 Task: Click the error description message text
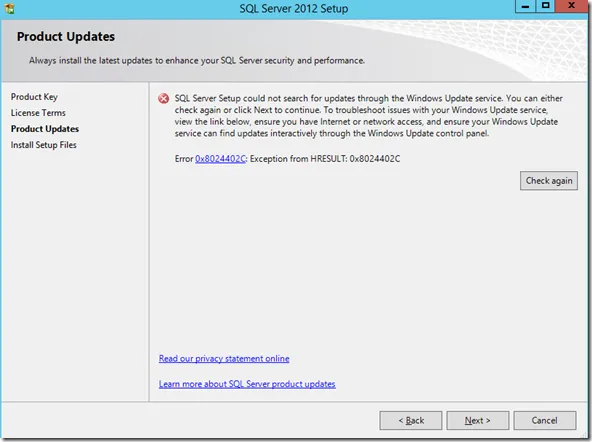pos(368,116)
